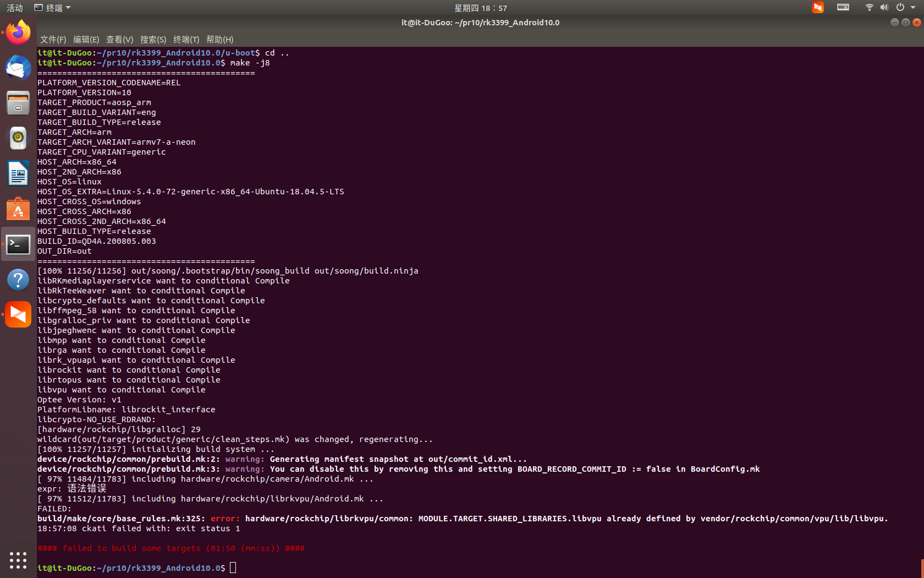The width and height of the screenshot is (924, 578).
Task: Launch LibreOffice Writer from the dock
Action: (18, 173)
